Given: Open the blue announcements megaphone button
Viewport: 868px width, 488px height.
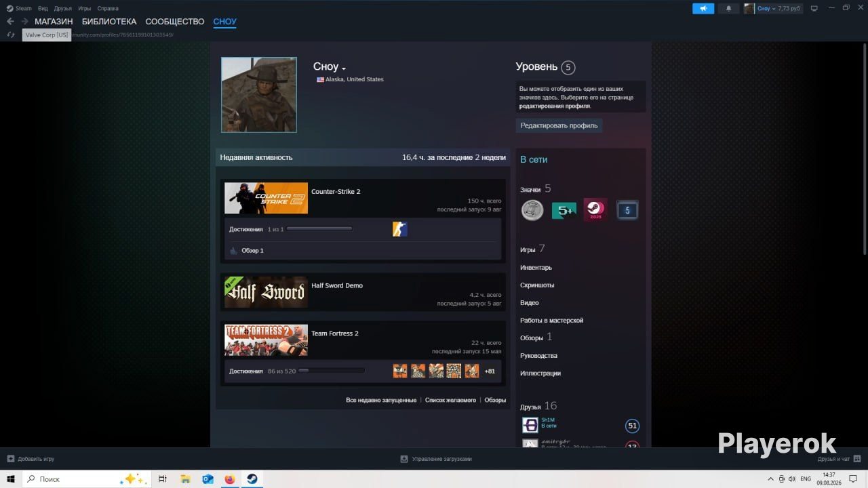Looking at the screenshot, I should tap(703, 8).
